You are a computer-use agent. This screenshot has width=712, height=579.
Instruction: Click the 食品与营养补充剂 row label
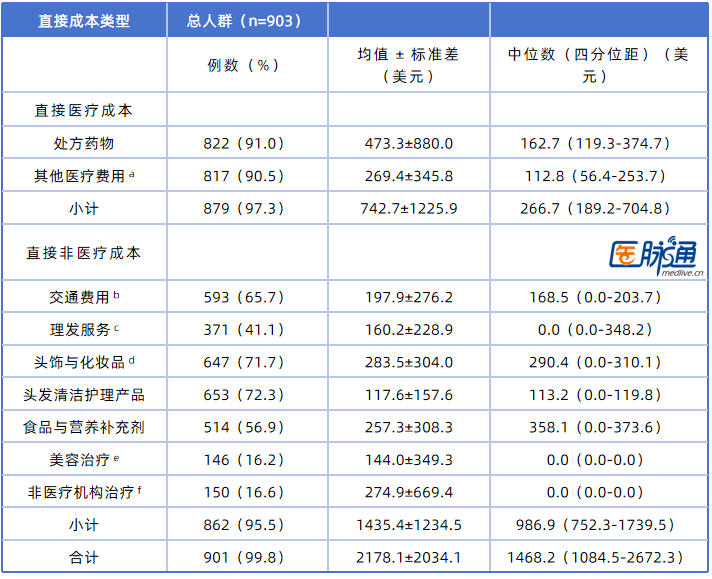coord(84,427)
